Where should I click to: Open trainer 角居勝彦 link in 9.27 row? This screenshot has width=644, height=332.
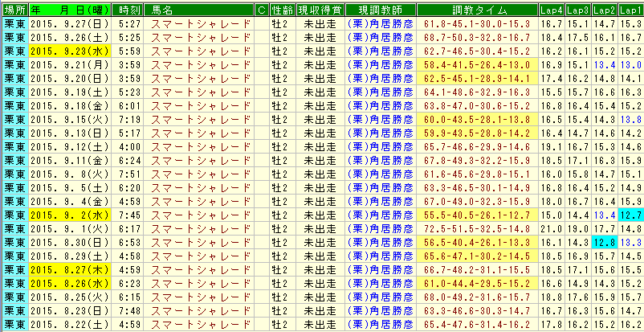coord(379,23)
